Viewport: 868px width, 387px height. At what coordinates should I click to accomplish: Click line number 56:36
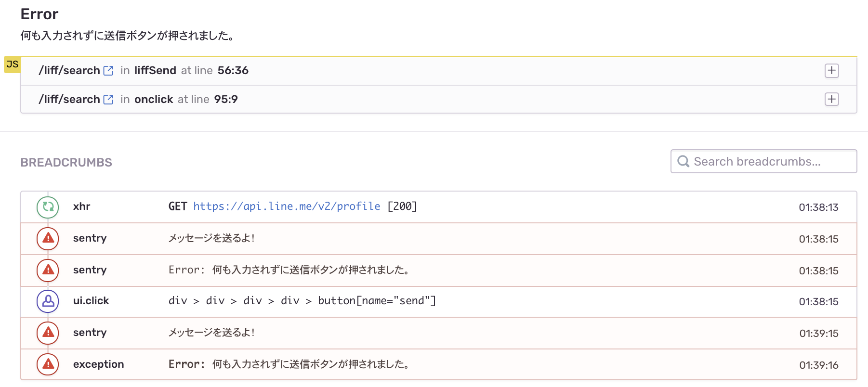tap(233, 70)
